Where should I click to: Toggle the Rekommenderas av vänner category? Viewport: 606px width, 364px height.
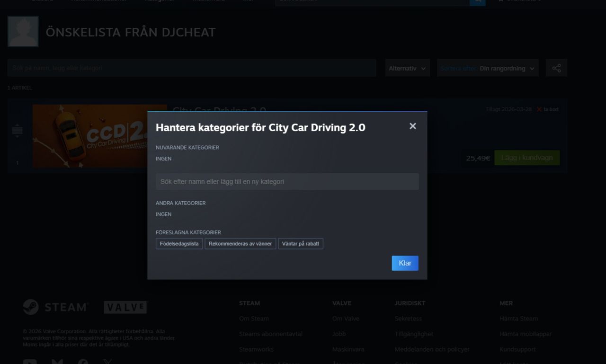pos(240,244)
